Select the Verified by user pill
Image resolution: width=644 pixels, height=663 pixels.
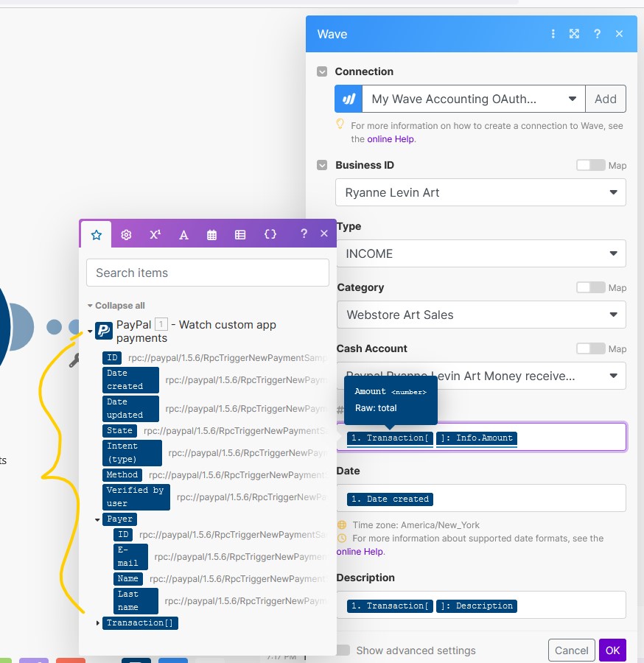point(136,497)
